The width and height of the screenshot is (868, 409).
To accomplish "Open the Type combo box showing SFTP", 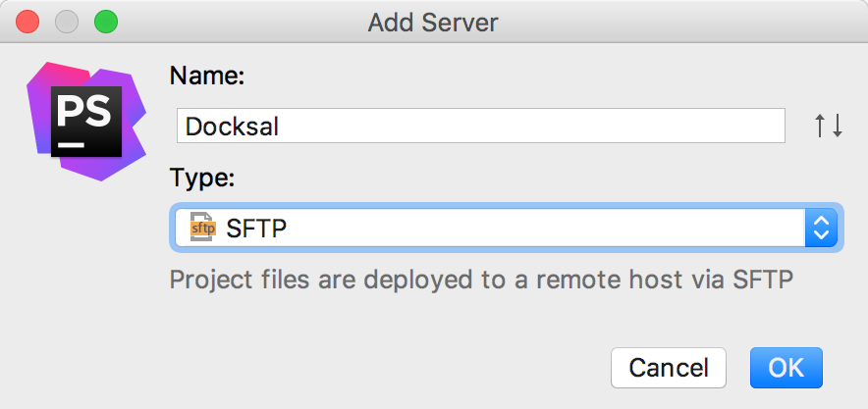I will point(506,229).
